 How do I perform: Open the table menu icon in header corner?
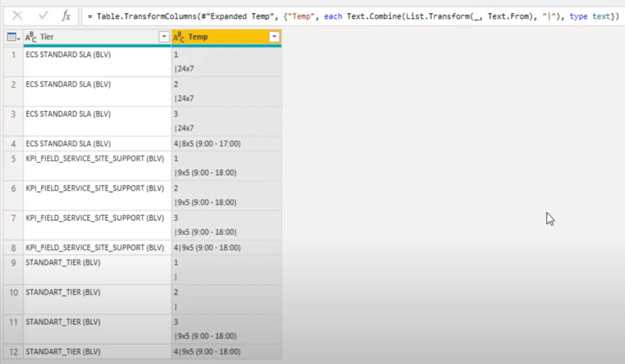[13, 37]
